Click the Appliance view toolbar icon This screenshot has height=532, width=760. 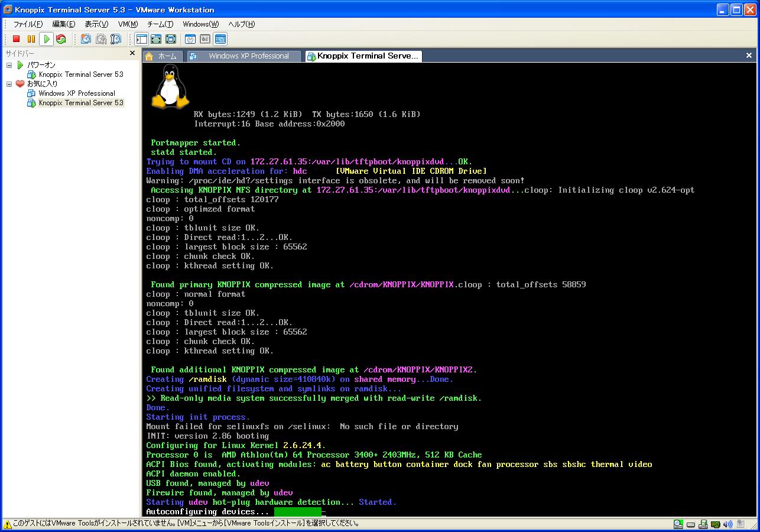pyautogui.click(x=205, y=39)
